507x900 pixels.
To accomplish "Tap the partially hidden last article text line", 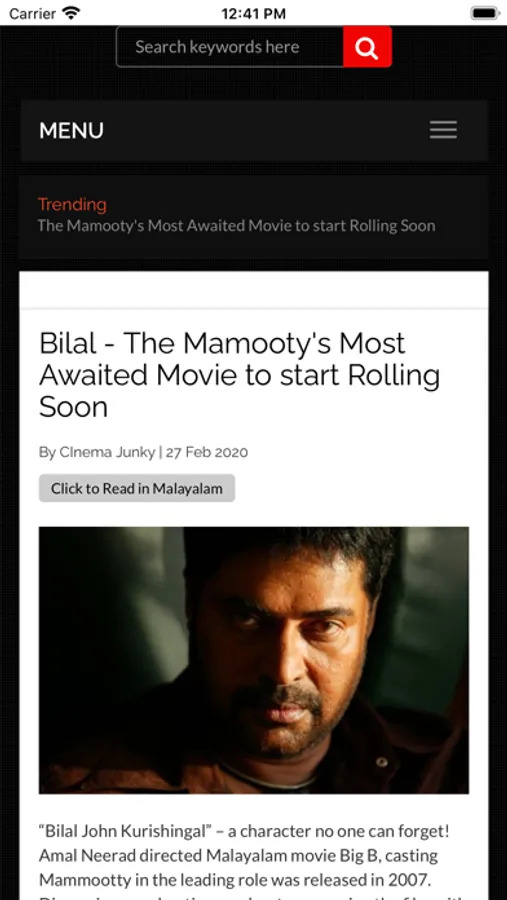I will coord(251,897).
